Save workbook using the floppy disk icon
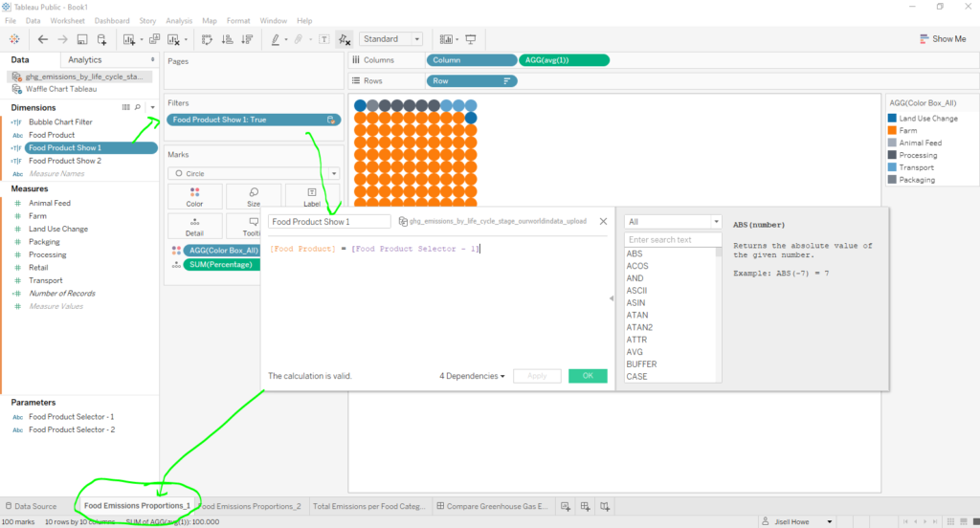 82,39
